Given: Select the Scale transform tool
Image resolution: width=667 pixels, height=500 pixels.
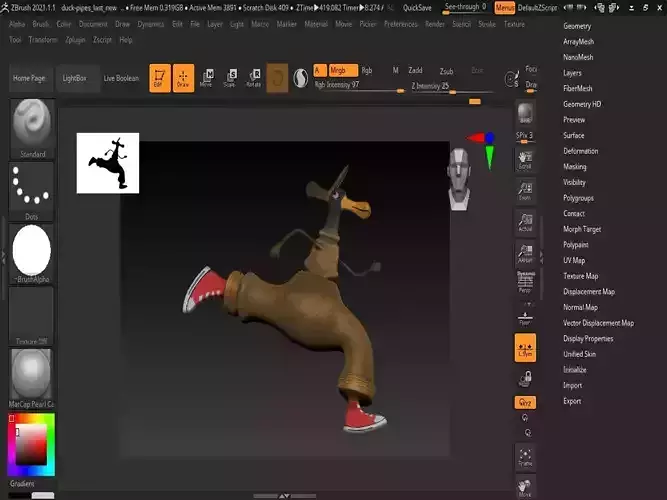Looking at the screenshot, I should pos(230,78).
